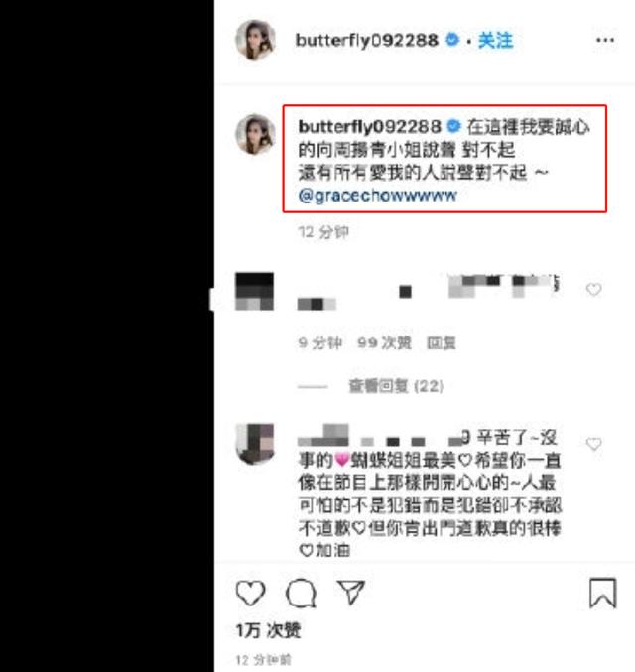Click caption author avatar picture
The image size is (635, 672).
[255, 134]
